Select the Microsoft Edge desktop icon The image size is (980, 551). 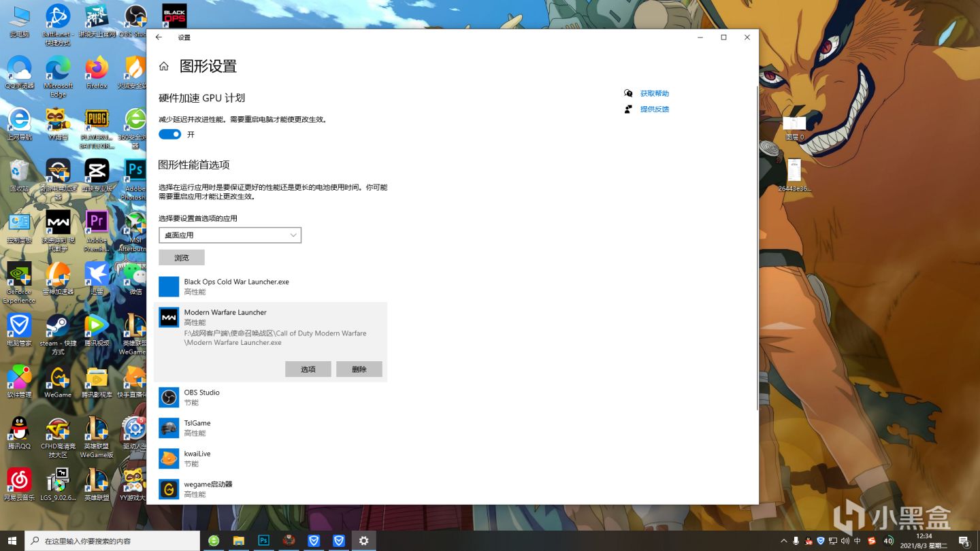point(58,77)
